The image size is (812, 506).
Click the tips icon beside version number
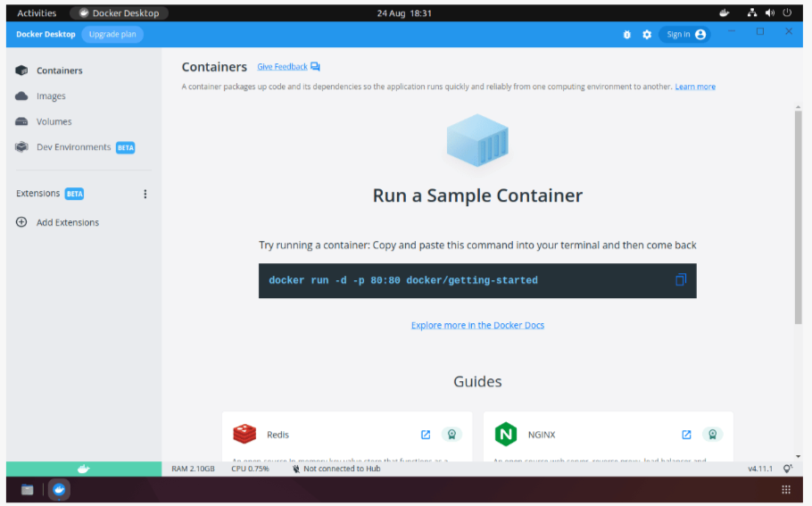[x=788, y=469]
